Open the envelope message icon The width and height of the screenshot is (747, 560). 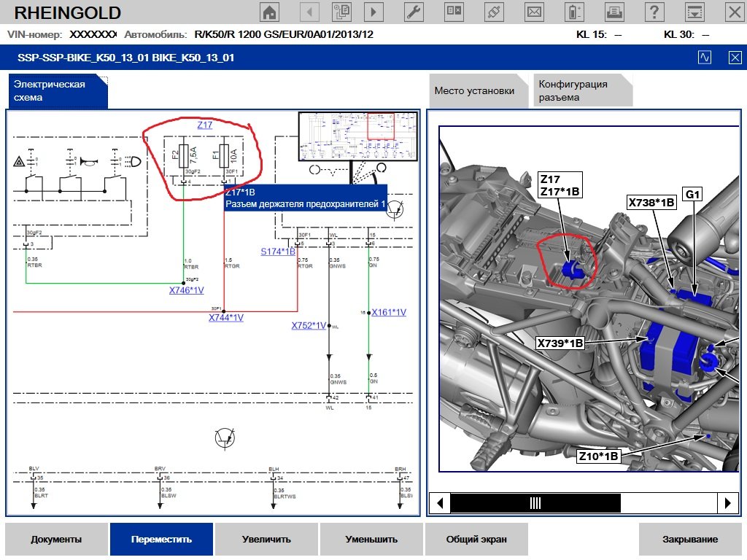pyautogui.click(x=535, y=12)
